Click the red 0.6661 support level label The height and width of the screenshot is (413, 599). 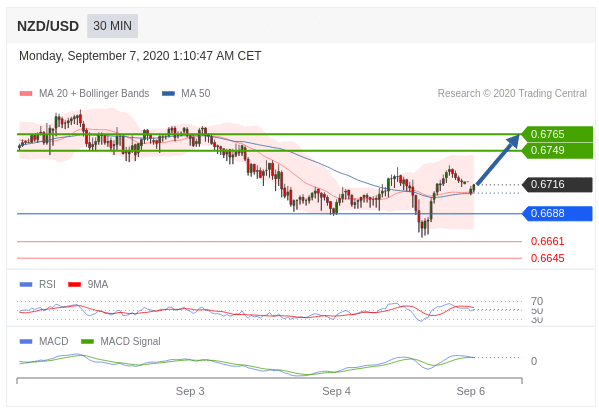(x=547, y=241)
